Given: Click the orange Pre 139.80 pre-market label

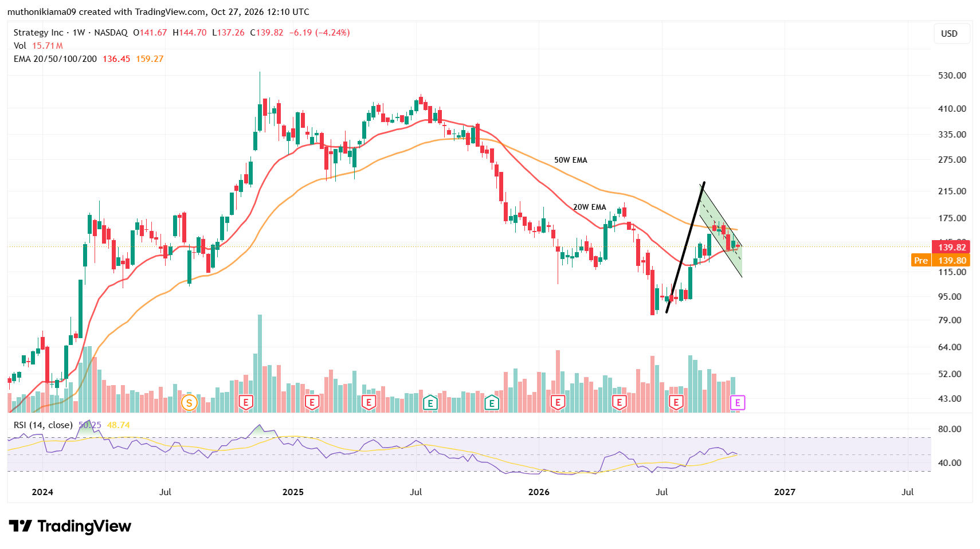Looking at the screenshot, I should coord(940,260).
